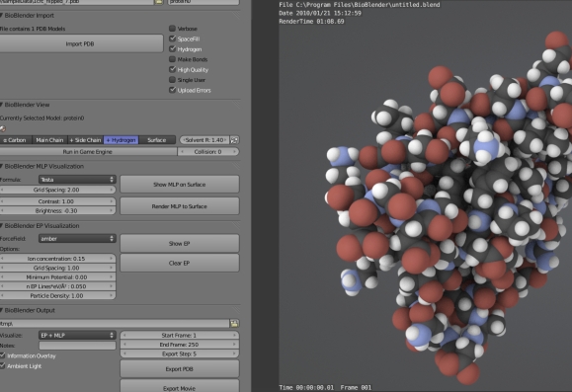The width and height of the screenshot is (572, 392).
Task: Increase Ion concentration with right arrow
Action: click(112, 259)
